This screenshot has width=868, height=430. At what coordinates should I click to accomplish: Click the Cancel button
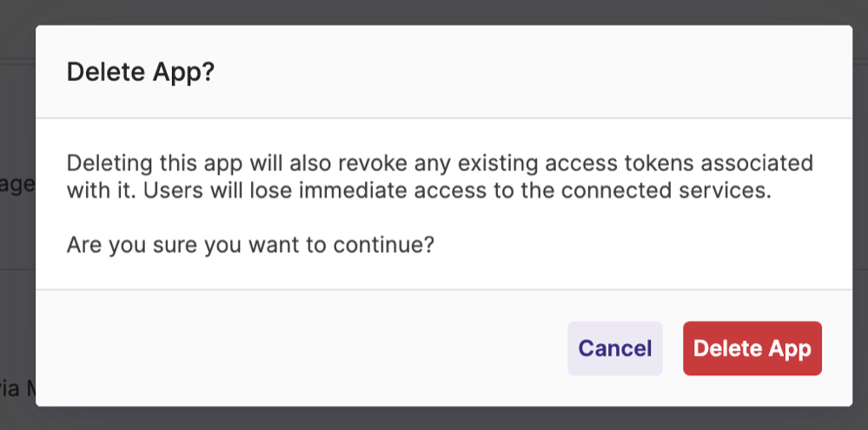614,348
